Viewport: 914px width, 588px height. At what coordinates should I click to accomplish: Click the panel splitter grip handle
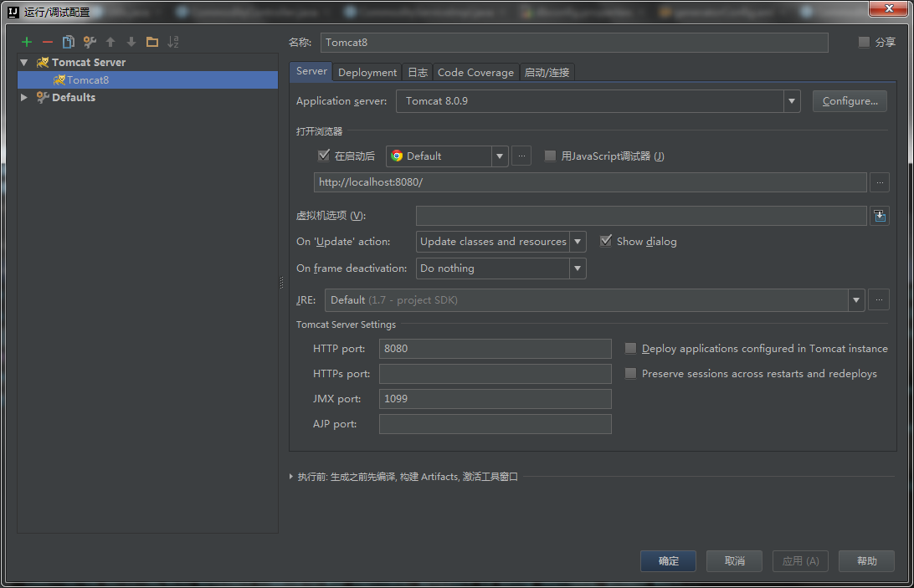(x=282, y=283)
